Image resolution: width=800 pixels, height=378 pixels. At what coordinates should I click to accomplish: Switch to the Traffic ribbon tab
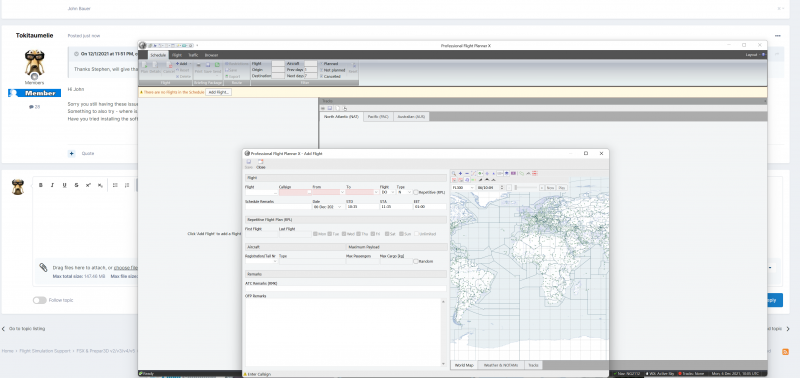[x=193, y=55]
